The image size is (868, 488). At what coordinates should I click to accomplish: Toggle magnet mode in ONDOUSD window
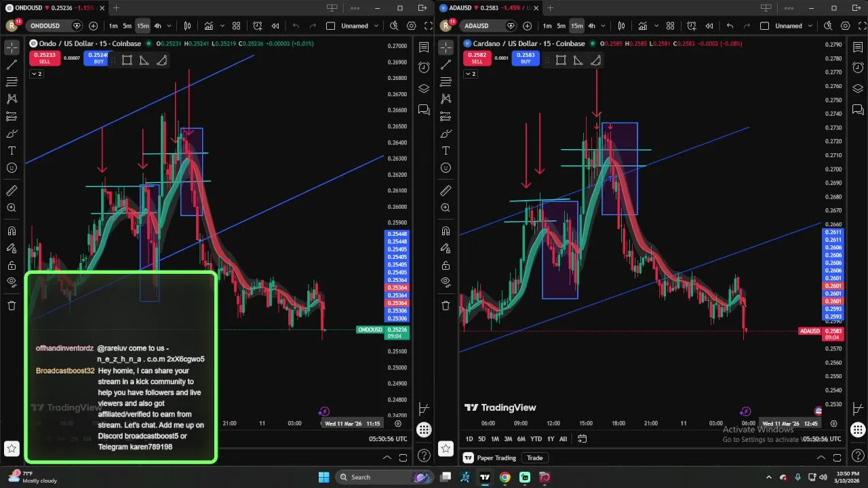click(x=12, y=231)
